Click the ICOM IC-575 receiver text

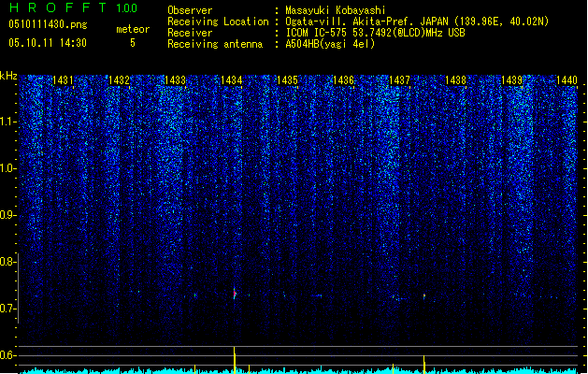click(376, 33)
